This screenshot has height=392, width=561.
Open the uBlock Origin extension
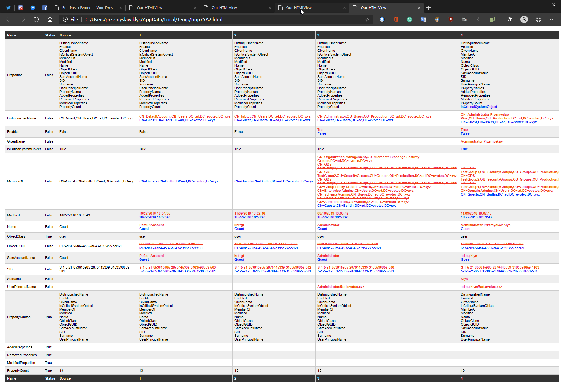tap(451, 19)
